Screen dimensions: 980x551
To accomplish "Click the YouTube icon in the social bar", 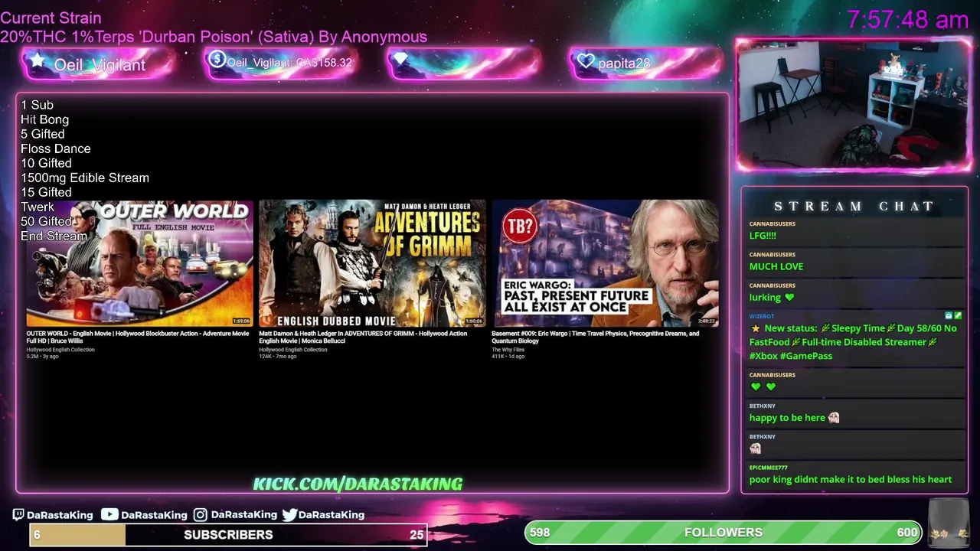I will tap(109, 514).
